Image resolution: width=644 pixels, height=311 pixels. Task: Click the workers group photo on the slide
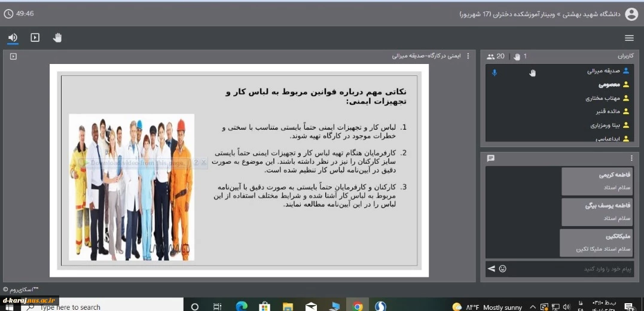click(132, 187)
